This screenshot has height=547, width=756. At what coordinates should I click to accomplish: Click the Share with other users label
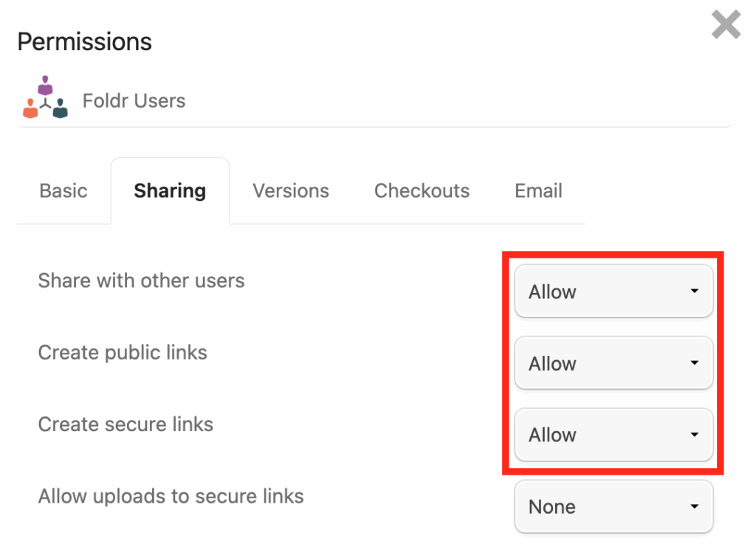click(x=141, y=281)
